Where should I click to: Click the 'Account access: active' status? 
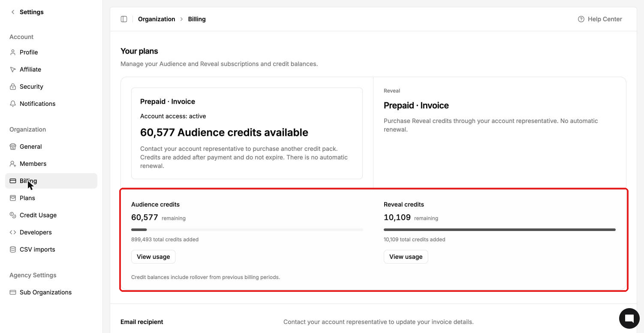(x=173, y=116)
